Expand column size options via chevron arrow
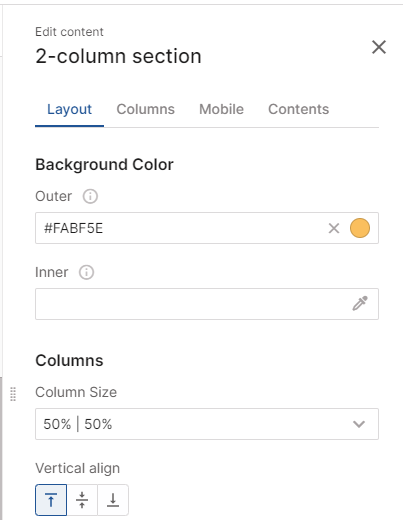The height and width of the screenshot is (520, 403). (359, 424)
